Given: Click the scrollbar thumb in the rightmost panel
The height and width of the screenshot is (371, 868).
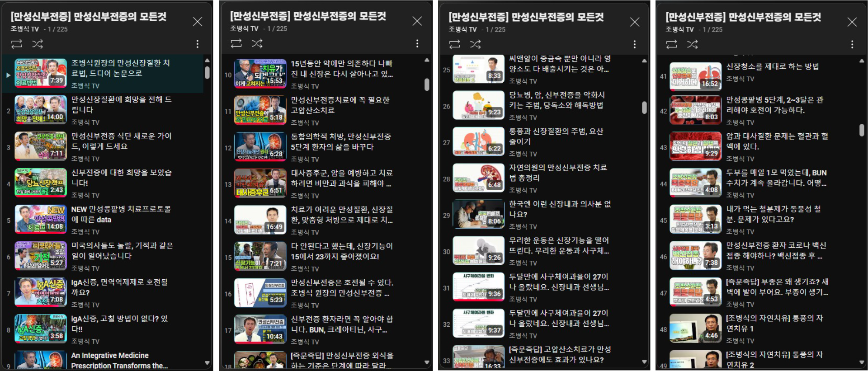Looking at the screenshot, I should point(862,130).
